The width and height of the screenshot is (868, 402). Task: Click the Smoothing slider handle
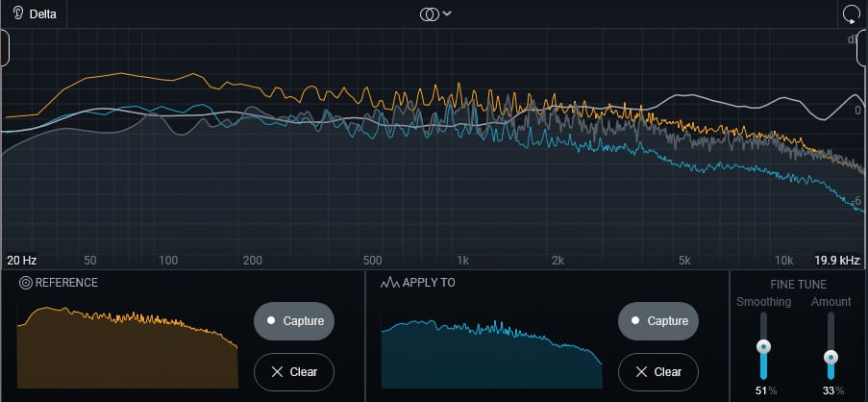pos(764,346)
